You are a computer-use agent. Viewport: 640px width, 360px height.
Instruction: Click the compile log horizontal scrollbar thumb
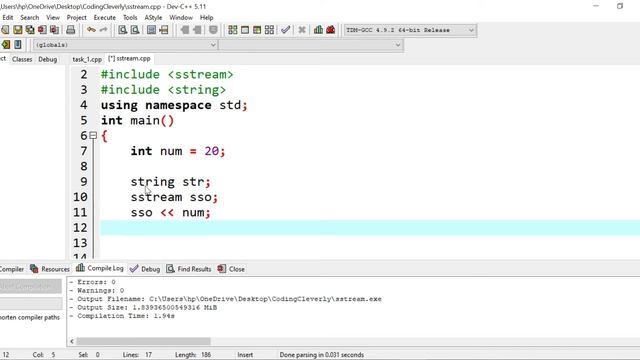[x=143, y=341]
